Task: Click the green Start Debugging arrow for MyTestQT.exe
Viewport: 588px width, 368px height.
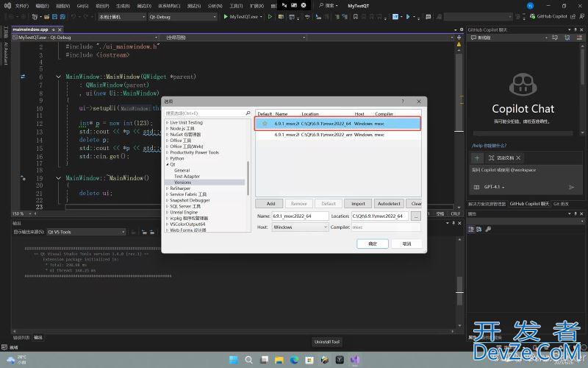Action: (x=226, y=17)
